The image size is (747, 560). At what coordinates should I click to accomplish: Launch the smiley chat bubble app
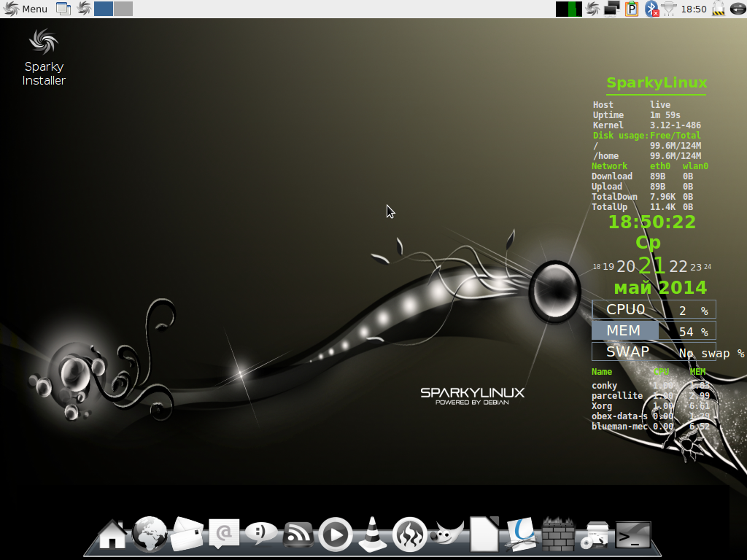click(x=261, y=533)
